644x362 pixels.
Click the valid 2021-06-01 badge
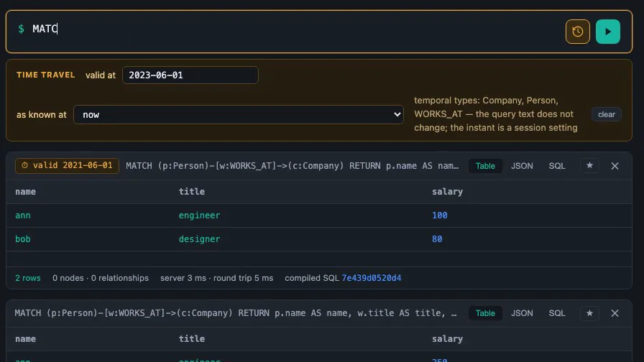[67, 165]
